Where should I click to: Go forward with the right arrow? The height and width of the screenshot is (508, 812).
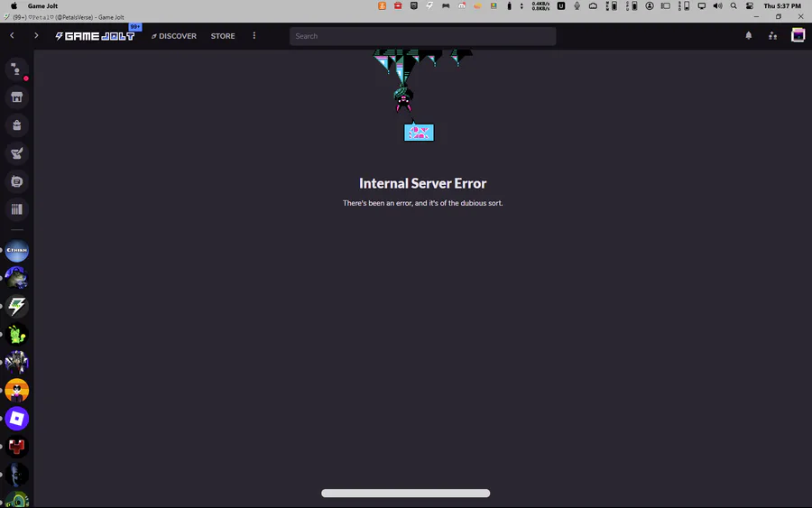(x=36, y=36)
